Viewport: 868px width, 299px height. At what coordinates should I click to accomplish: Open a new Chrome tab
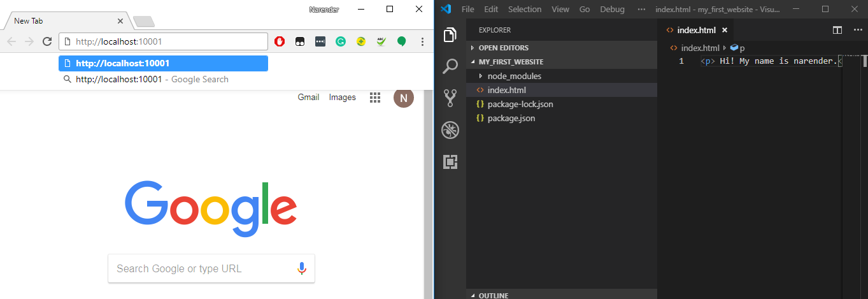coord(144,22)
